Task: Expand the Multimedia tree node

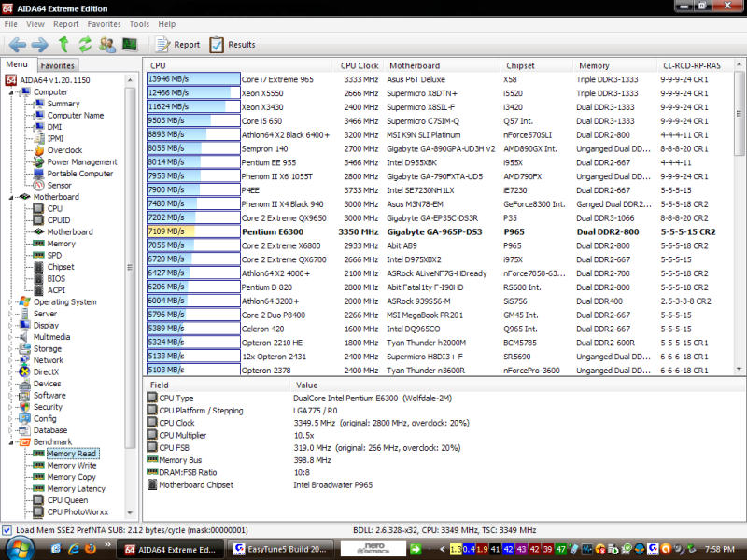Action: [11, 337]
